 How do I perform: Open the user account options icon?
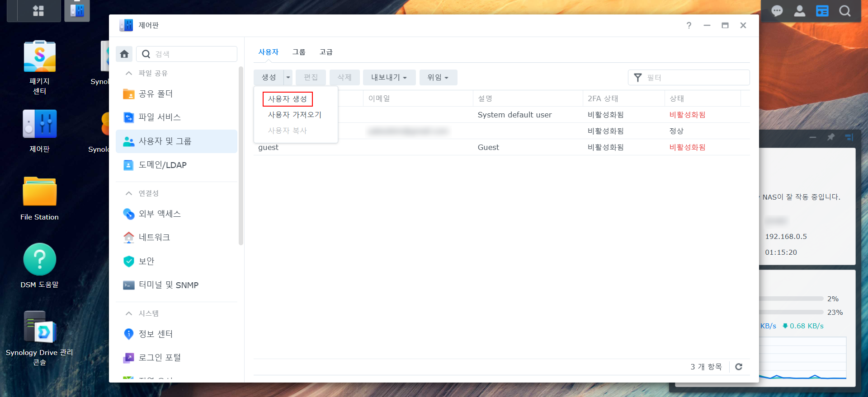(799, 11)
